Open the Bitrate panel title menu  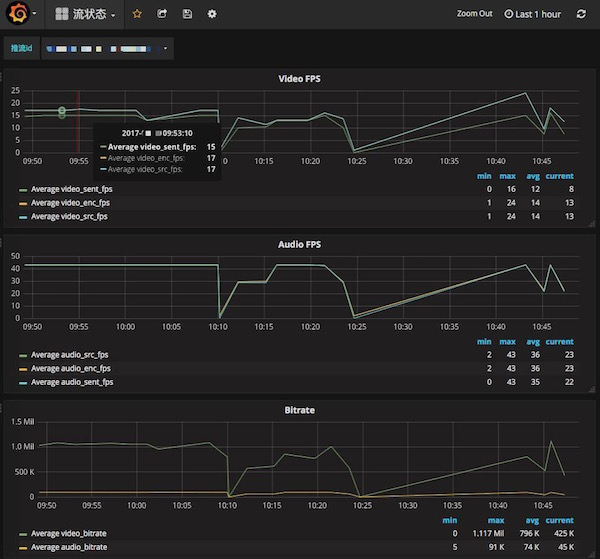300,410
